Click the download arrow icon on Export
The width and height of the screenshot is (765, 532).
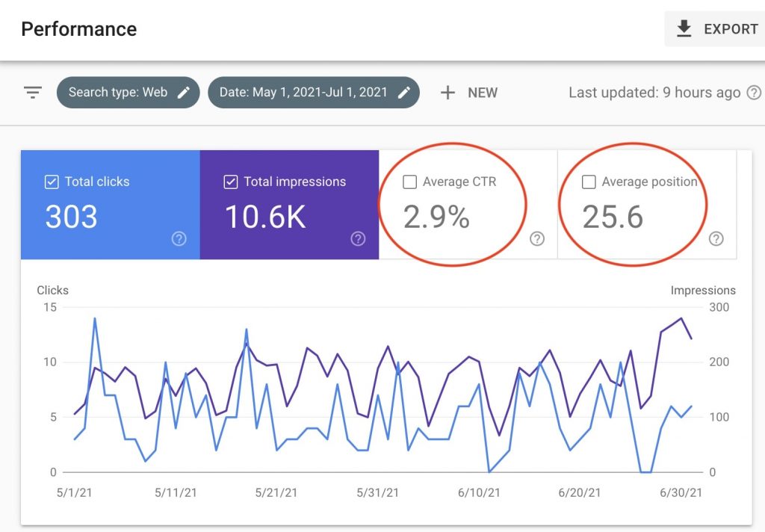[x=684, y=29]
